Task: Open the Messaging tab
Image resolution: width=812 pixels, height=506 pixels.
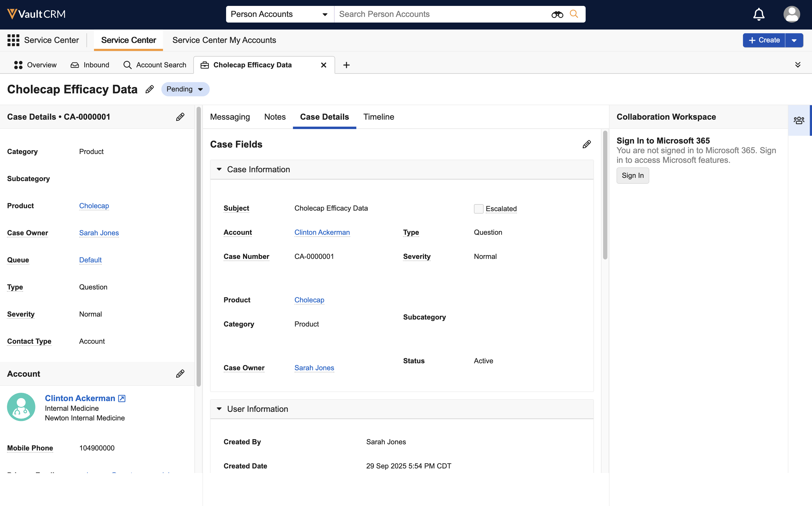Action: [230, 117]
